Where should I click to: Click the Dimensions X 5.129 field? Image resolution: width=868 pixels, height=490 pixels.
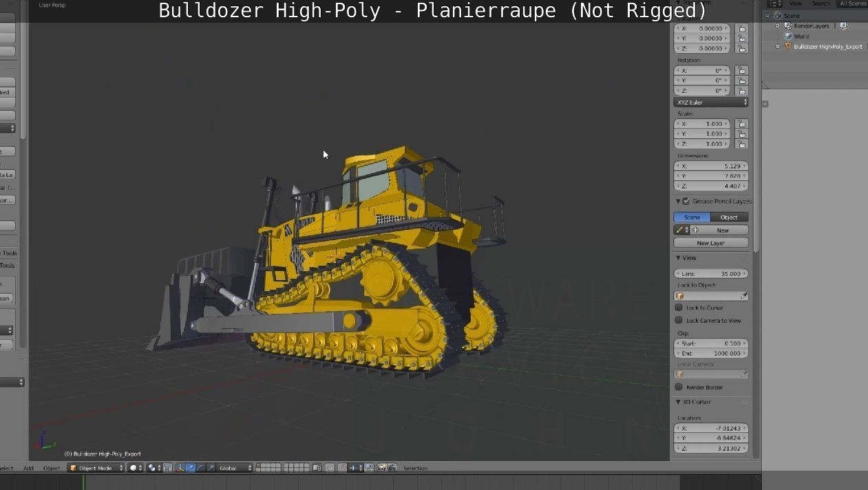(x=711, y=167)
